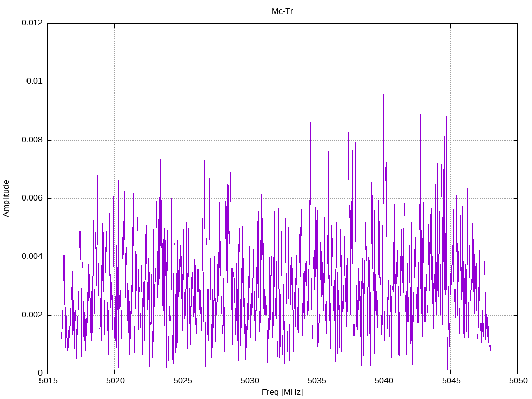The width and height of the screenshot is (532, 399).
Task: Click the y-axis tick label "0.006"
Action: point(32,198)
